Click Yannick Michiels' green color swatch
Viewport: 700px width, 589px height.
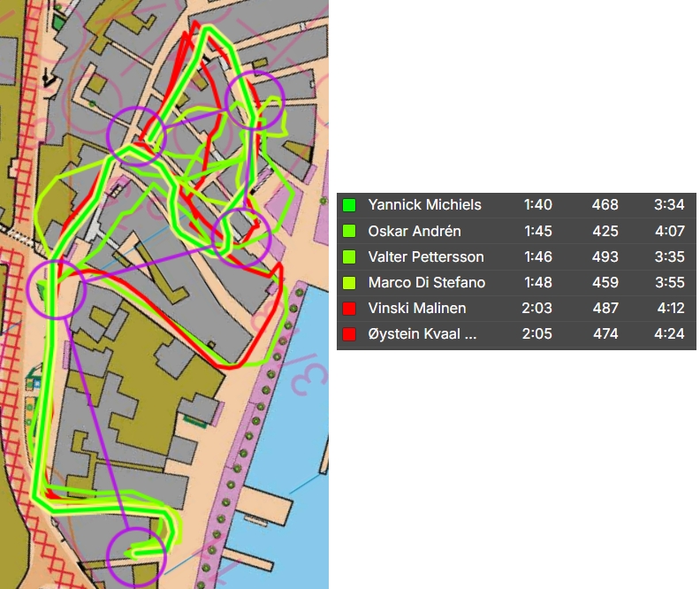point(349,205)
